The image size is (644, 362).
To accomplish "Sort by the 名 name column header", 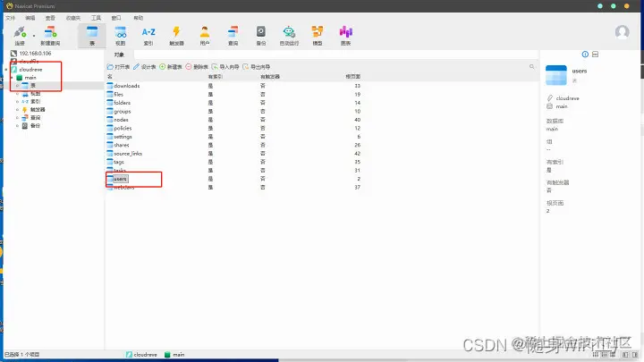I will (110, 77).
